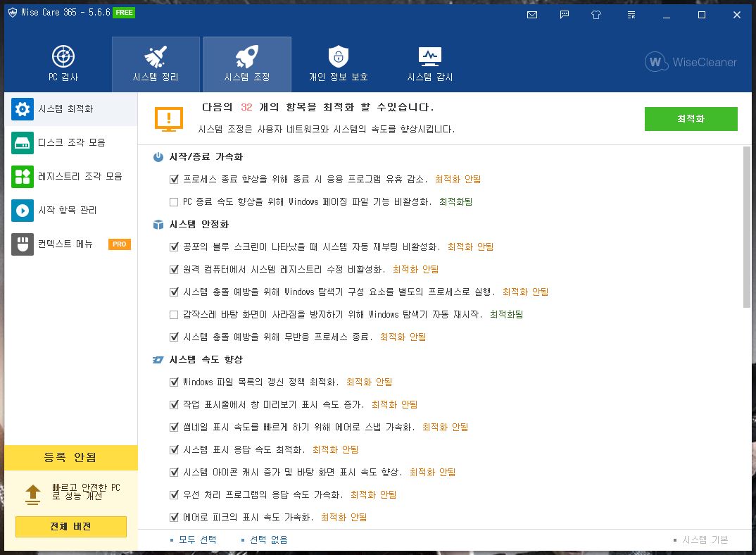The image size is (756, 555).
Task: Click the 시작/종료 가속화 heading
Action: pos(206,157)
